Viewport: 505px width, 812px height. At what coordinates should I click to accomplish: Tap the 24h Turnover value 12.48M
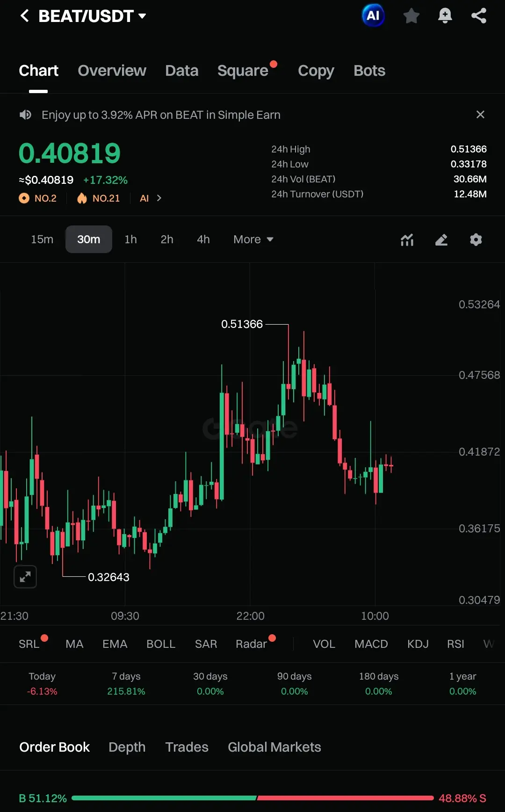tap(470, 194)
